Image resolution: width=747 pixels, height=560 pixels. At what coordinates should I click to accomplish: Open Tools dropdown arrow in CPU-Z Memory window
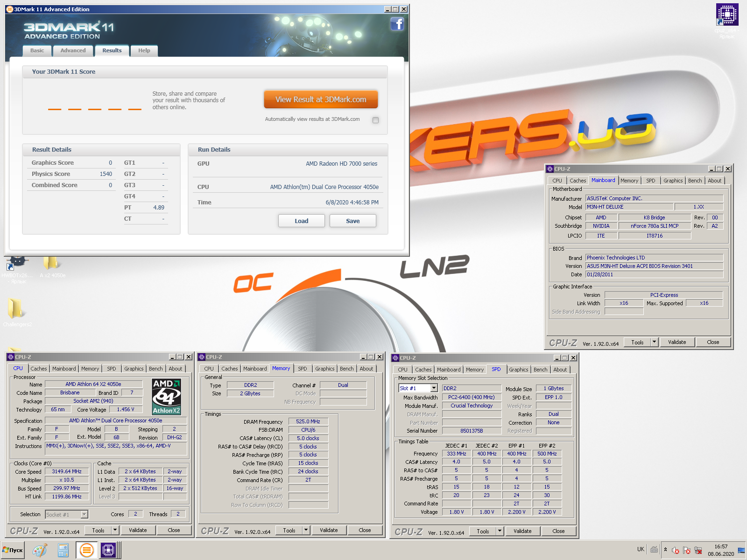coord(306,530)
